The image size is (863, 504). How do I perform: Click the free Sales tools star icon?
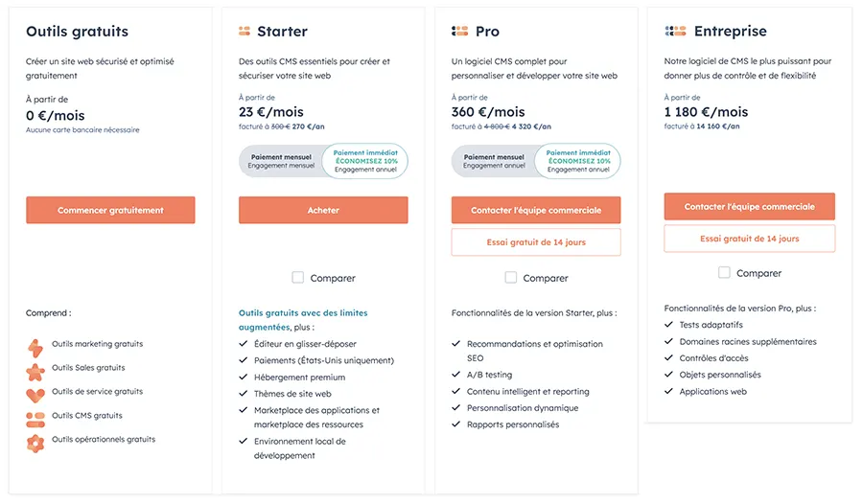(35, 371)
